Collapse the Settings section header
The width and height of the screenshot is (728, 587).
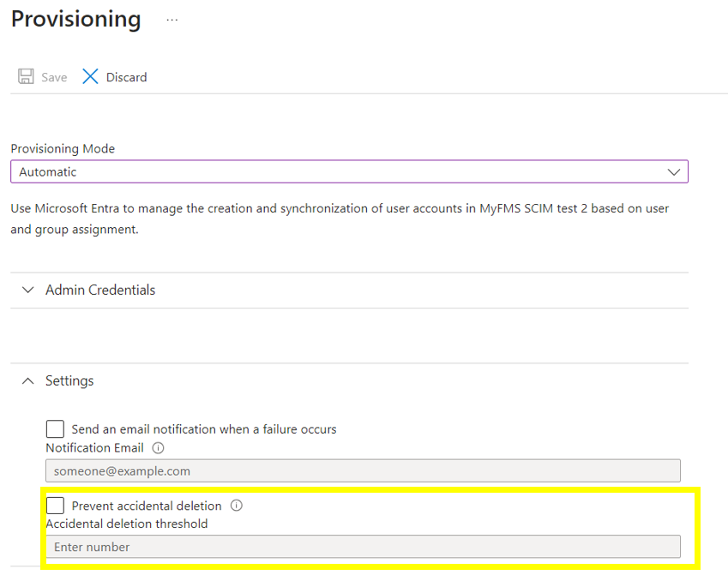(349, 381)
